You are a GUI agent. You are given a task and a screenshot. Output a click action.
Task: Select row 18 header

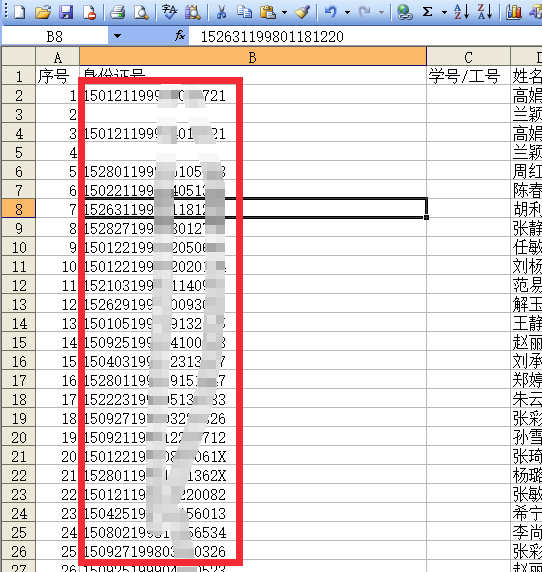click(x=19, y=398)
